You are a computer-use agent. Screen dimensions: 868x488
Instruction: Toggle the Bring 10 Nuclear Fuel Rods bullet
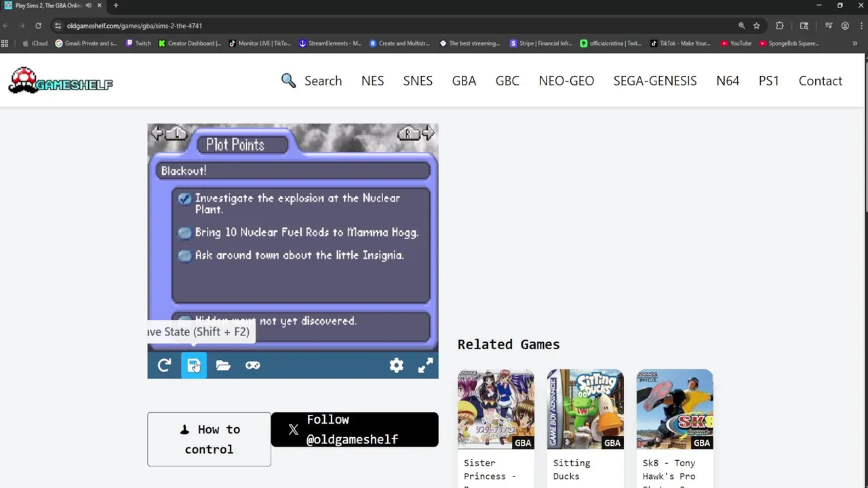click(x=184, y=233)
